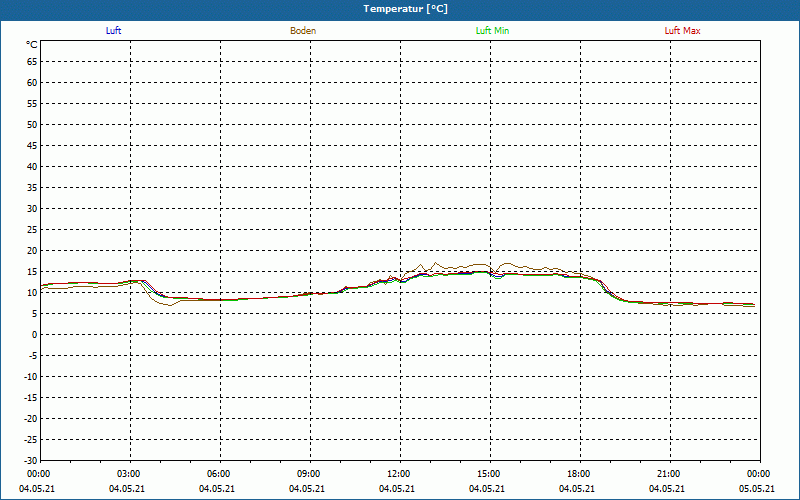The image size is (800, 500).
Task: Click the -20 value on y-axis
Action: [31, 418]
